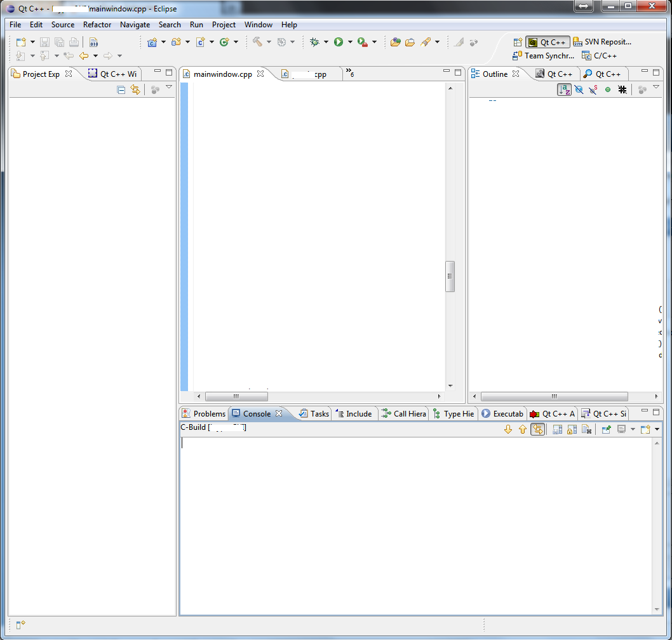Switch to the Tasks tab
Image resolution: width=672 pixels, height=640 pixels.
click(x=314, y=414)
